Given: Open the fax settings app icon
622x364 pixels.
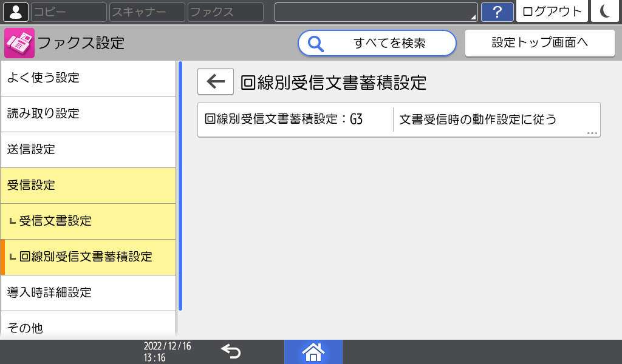Looking at the screenshot, I should coord(19,42).
